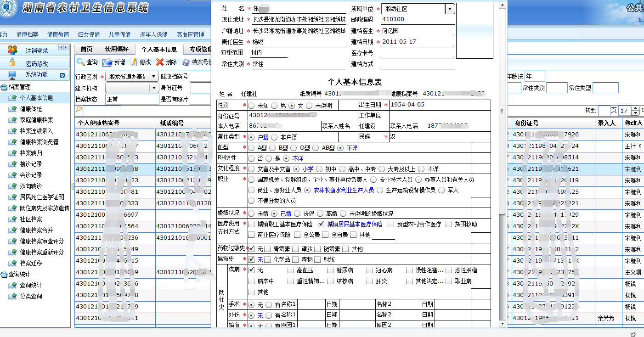This screenshot has height=337, width=644.
Task: Click the form's vertical scrollbar
Action: 502,110
